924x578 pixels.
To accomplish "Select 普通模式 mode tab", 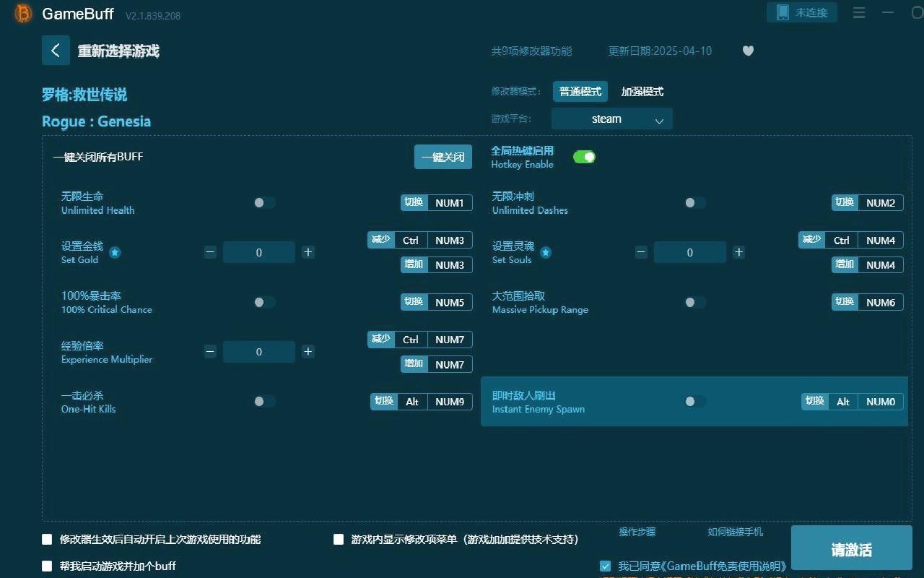I will [x=580, y=92].
